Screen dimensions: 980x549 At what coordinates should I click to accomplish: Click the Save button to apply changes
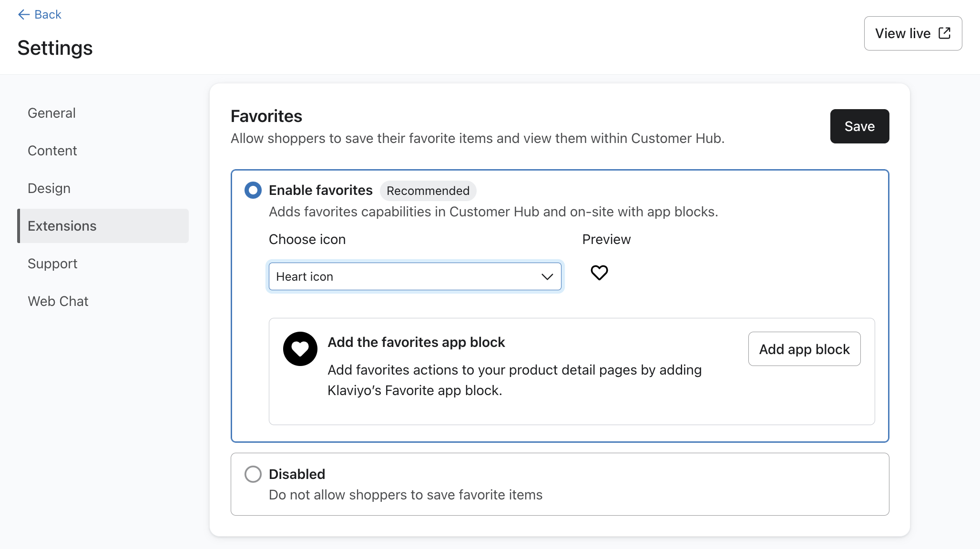tap(859, 126)
